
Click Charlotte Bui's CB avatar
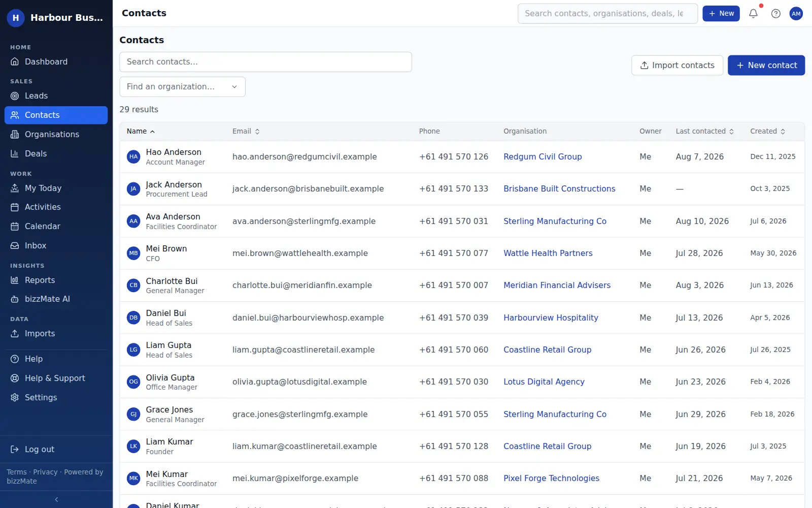[133, 285]
